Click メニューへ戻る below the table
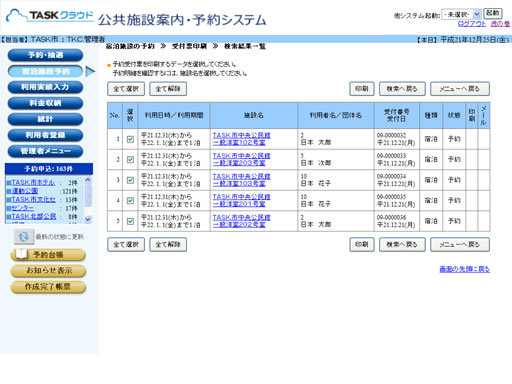The width and height of the screenshot is (512, 384). point(460,245)
